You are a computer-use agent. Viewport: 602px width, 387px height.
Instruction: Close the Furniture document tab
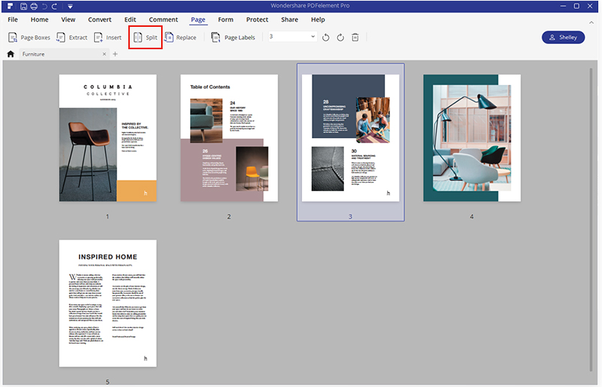point(104,54)
